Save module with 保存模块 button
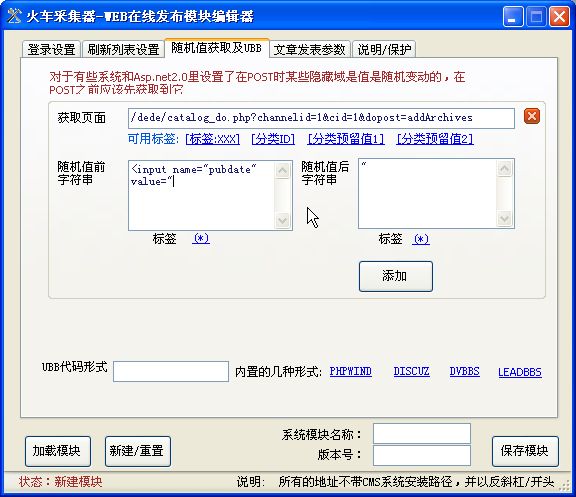Image resolution: width=576 pixels, height=497 pixels. (525, 451)
